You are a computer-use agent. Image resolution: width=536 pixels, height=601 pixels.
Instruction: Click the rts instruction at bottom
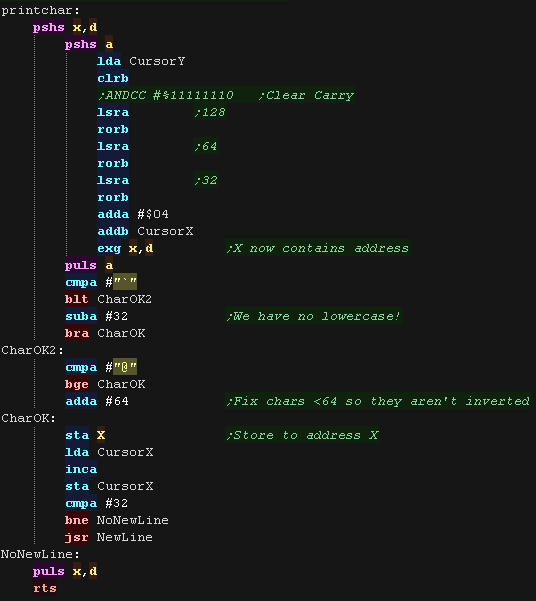click(x=45, y=588)
